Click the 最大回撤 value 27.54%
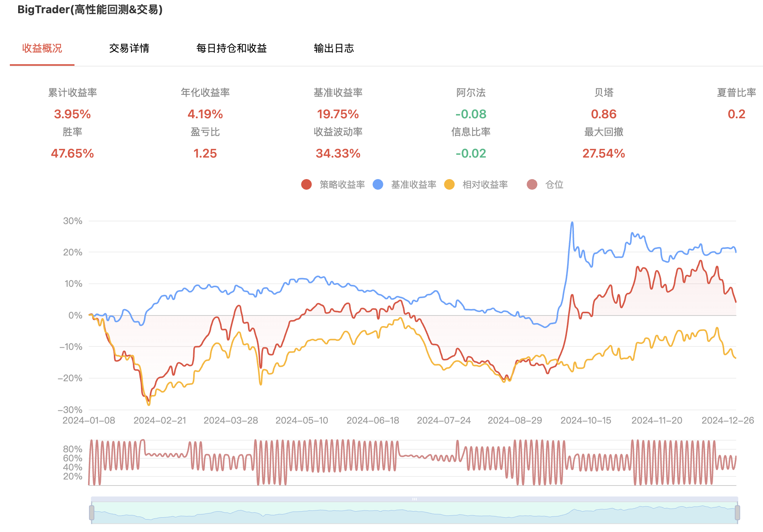This screenshot has width=763, height=532. 603,153
